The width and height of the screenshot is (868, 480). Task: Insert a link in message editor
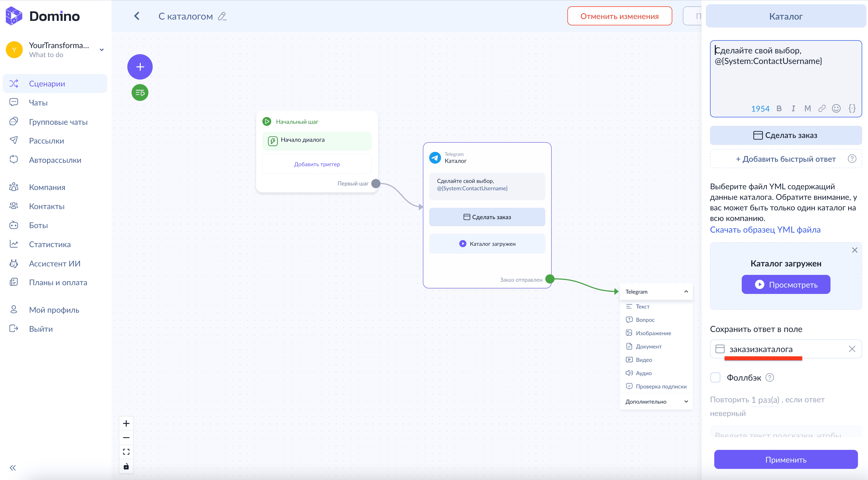(822, 109)
